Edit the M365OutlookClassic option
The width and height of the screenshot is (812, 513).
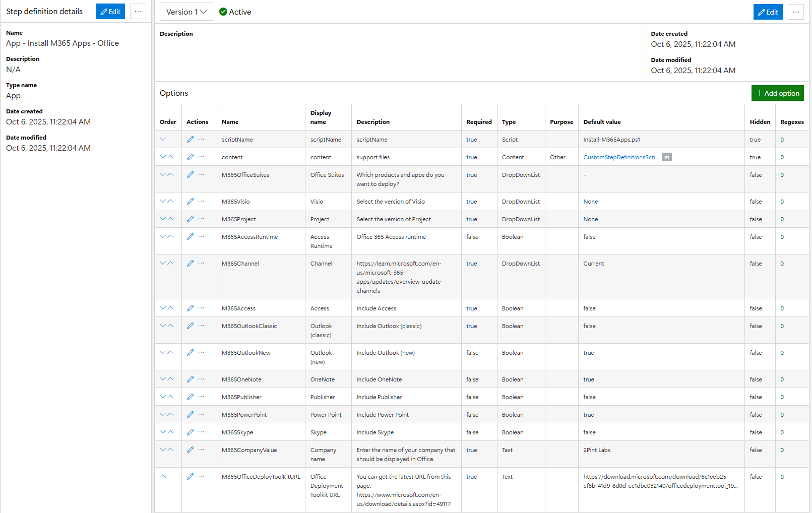[x=190, y=326]
